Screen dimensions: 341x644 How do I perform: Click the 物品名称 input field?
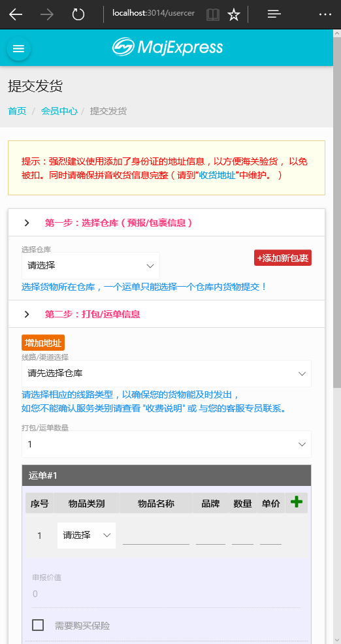pos(156,536)
